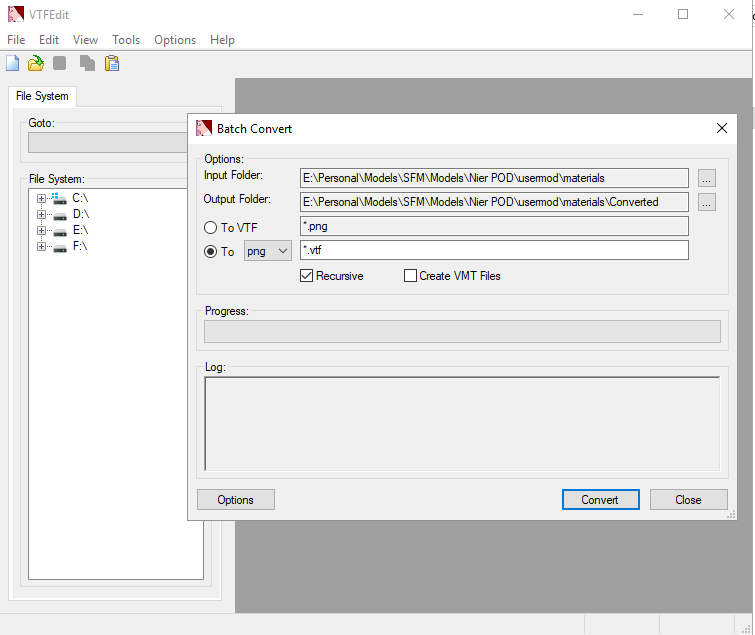This screenshot has width=755, height=635.
Task: Click the Convert button
Action: pos(600,500)
